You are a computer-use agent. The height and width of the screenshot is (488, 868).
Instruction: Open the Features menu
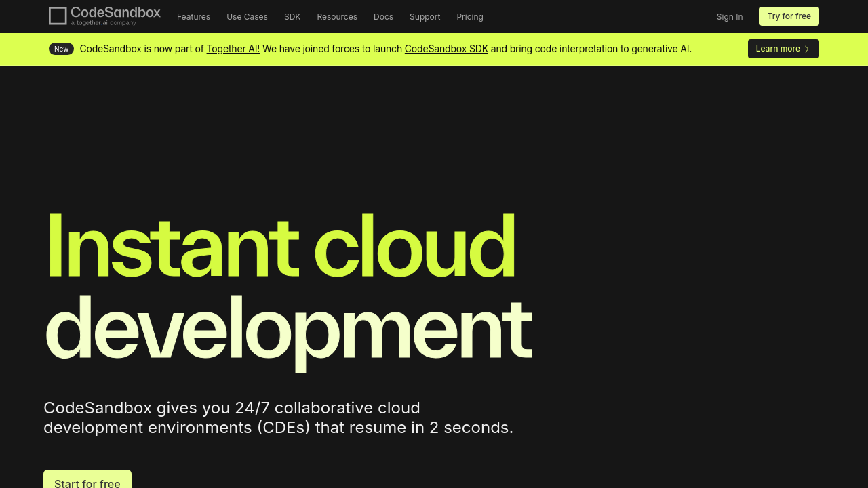(x=193, y=17)
